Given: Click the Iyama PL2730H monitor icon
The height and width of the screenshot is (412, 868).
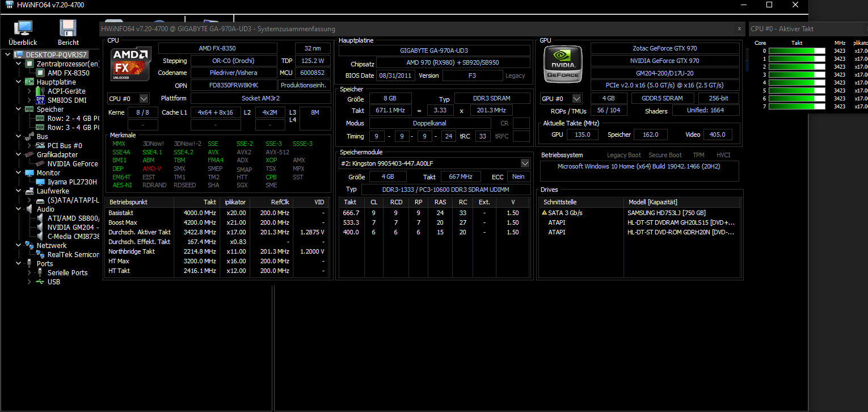Looking at the screenshot, I should [x=41, y=182].
